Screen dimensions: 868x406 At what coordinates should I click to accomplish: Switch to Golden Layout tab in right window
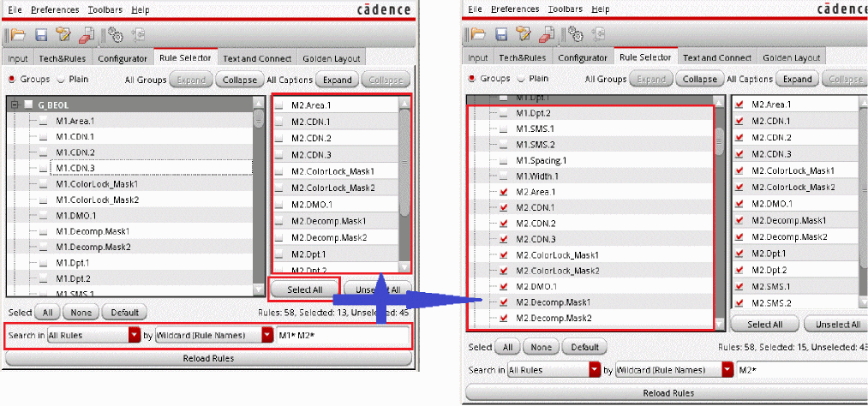click(791, 57)
